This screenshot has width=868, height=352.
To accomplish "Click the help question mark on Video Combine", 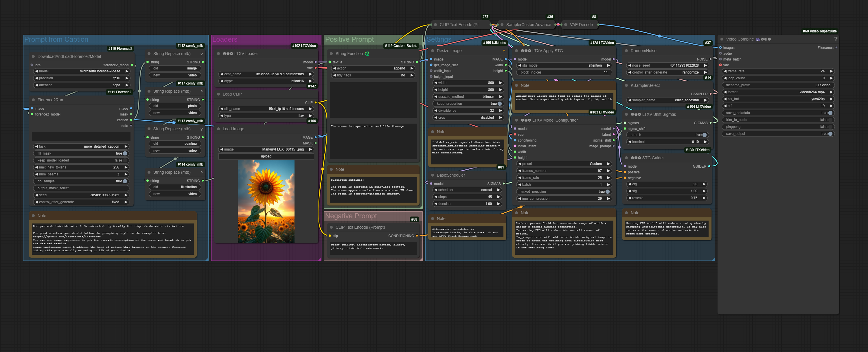I will click(836, 39).
